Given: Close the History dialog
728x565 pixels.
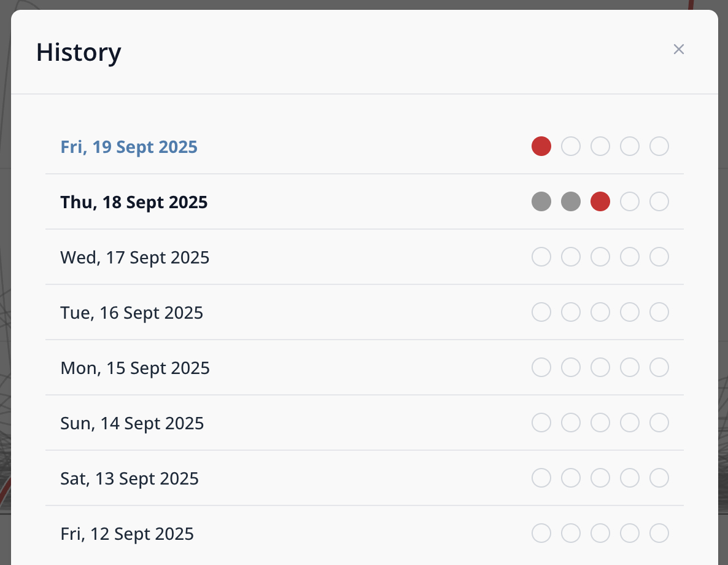Looking at the screenshot, I should click(678, 50).
